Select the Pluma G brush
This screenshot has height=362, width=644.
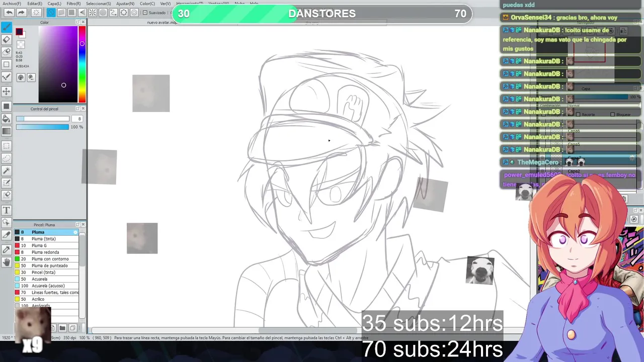46,245
